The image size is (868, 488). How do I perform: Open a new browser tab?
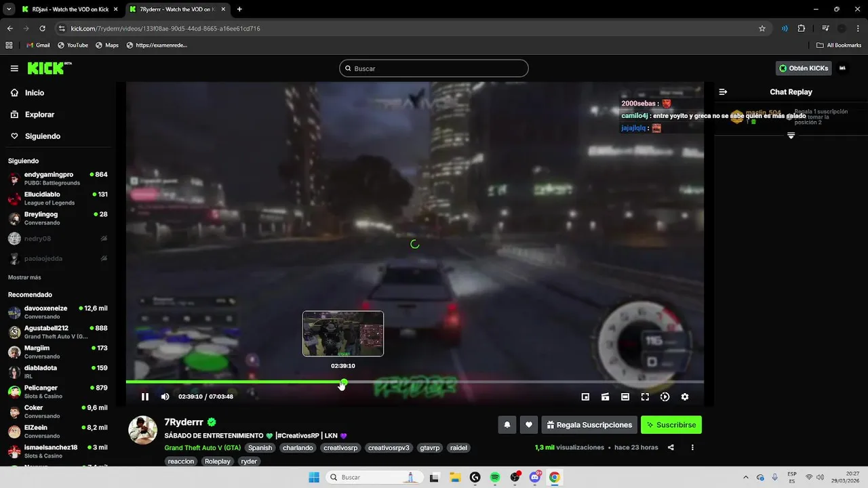coord(239,9)
